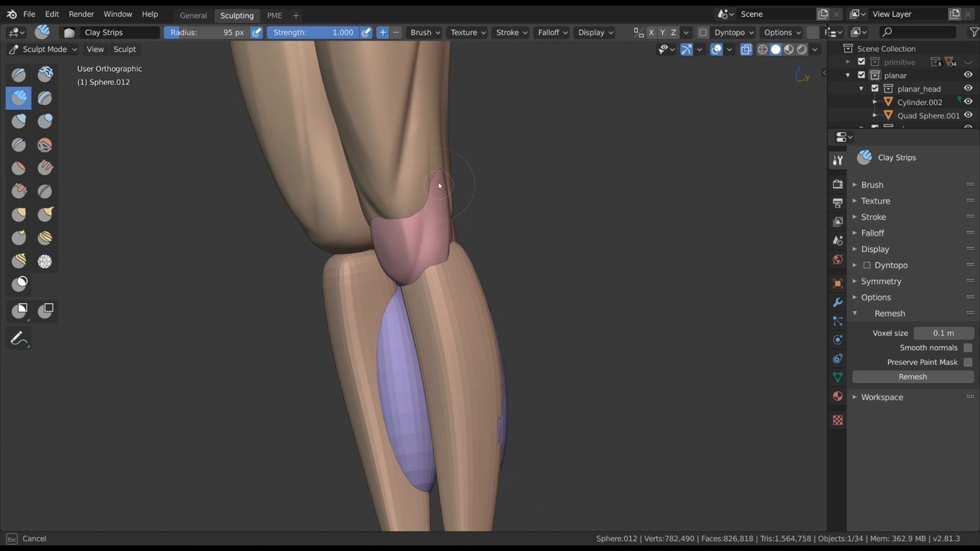Expand the Symmetry panel
This screenshot has width=980, height=551.
click(x=880, y=281)
